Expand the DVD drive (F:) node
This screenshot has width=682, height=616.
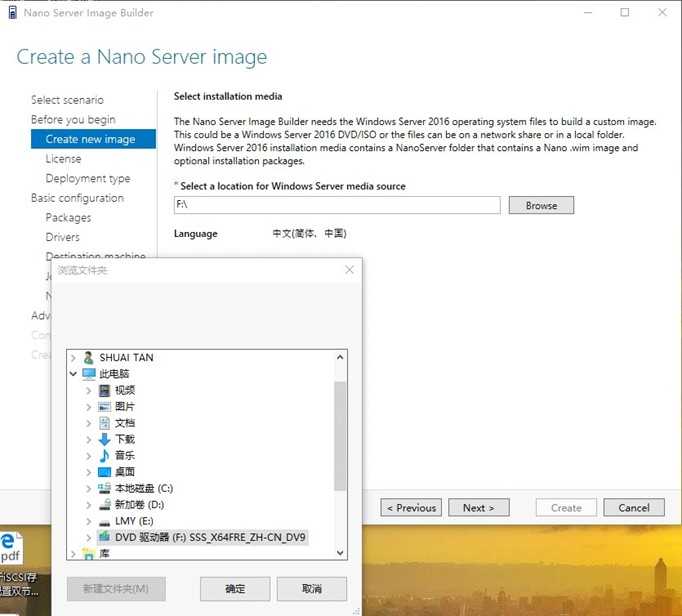[x=89, y=537]
